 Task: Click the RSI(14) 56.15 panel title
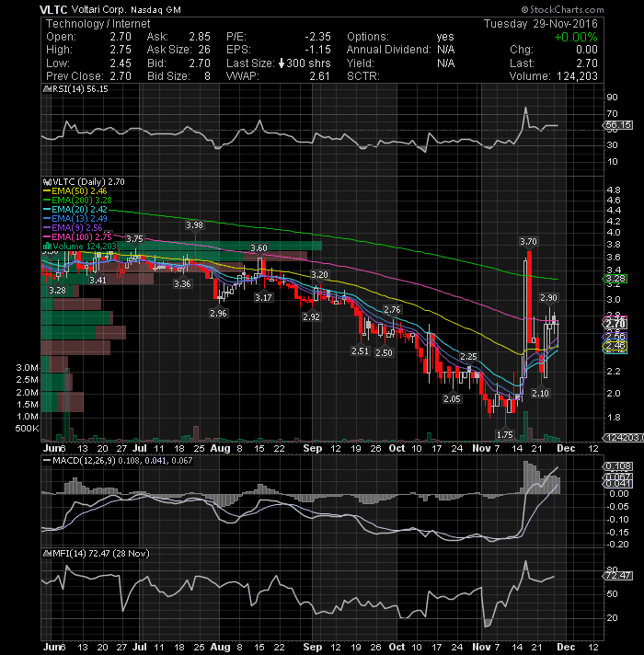[80, 89]
